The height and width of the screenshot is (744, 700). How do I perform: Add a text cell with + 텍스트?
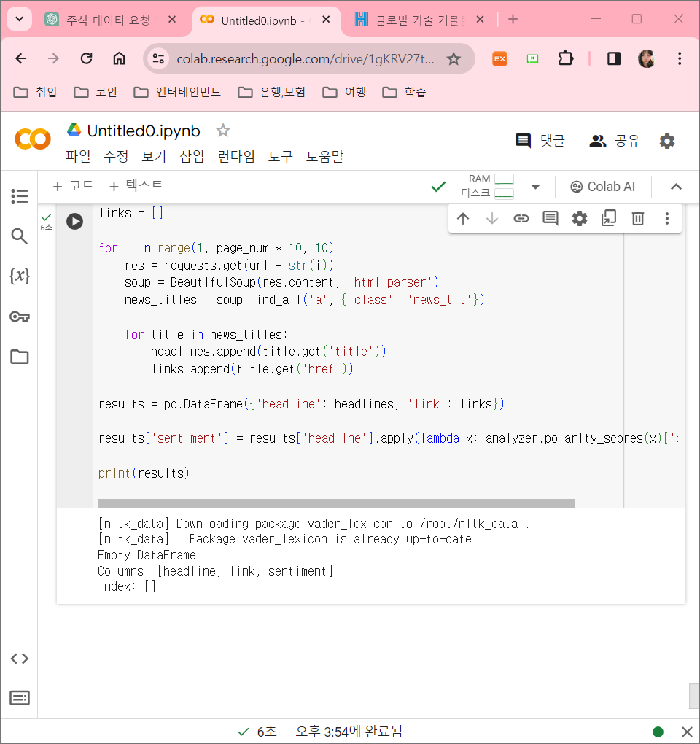[x=136, y=186]
